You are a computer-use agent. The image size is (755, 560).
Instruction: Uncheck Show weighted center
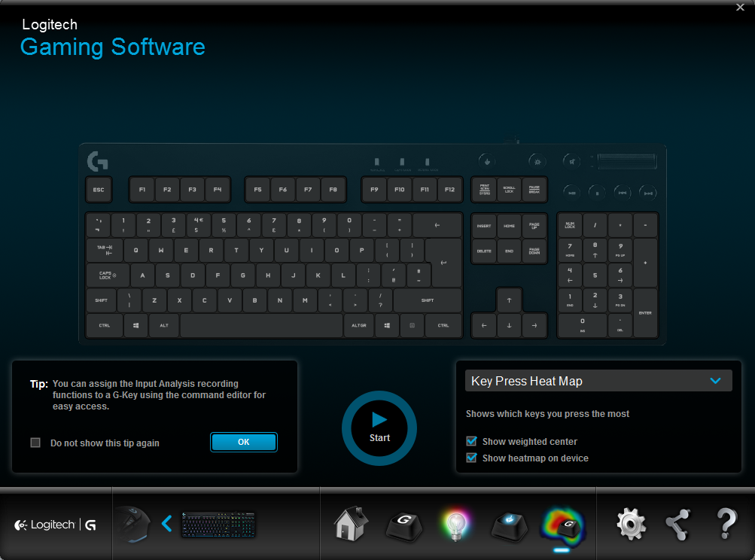(472, 442)
